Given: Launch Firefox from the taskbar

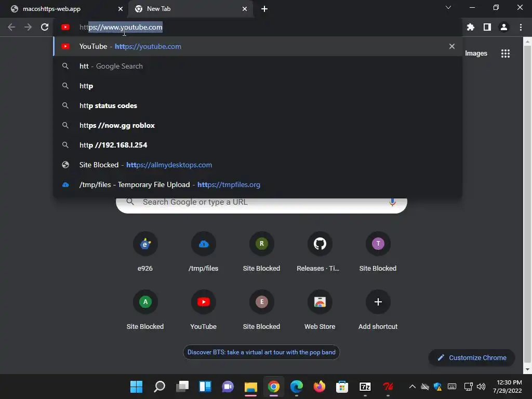Looking at the screenshot, I should pyautogui.click(x=320, y=387).
